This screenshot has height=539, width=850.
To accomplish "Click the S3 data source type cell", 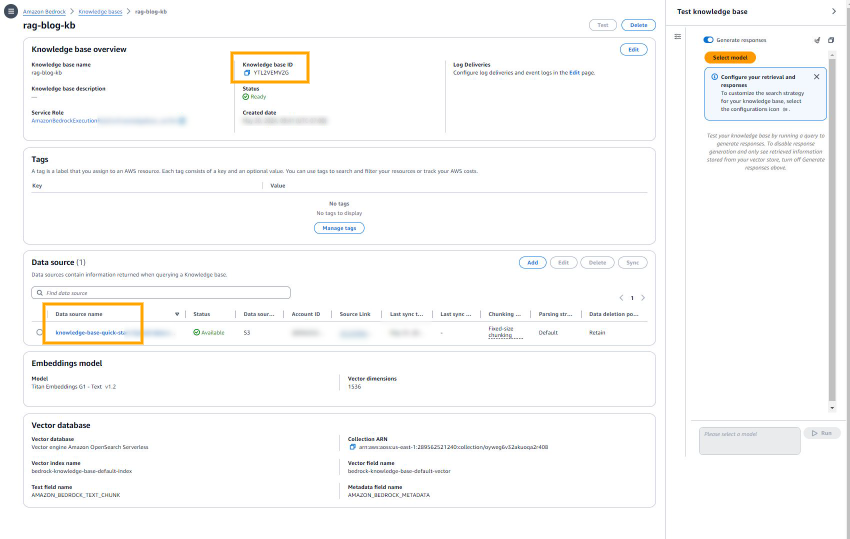I will (247, 333).
